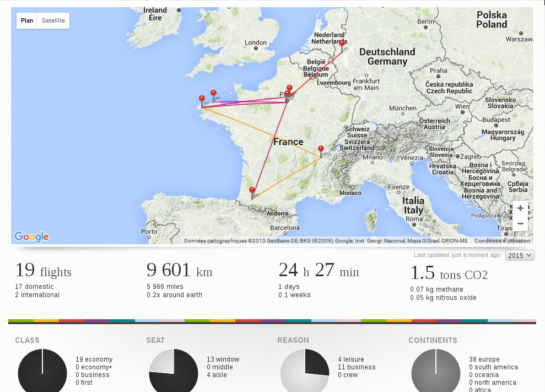The height and width of the screenshot is (392, 545).
Task: Click the Barcelona label on the map
Action: [x=285, y=228]
